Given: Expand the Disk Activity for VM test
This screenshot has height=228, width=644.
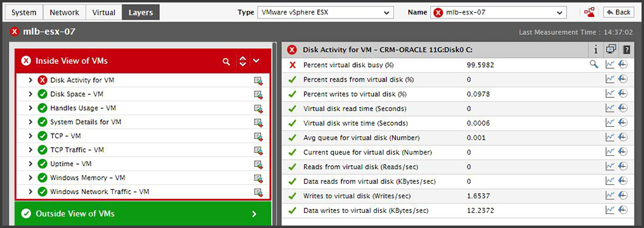Looking at the screenshot, I should point(30,80).
